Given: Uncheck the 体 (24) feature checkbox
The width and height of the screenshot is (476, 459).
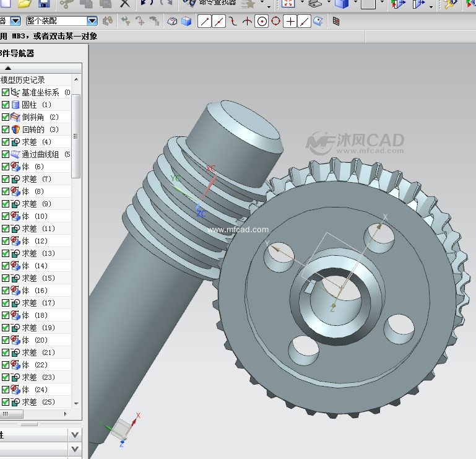Looking at the screenshot, I should (5, 390).
